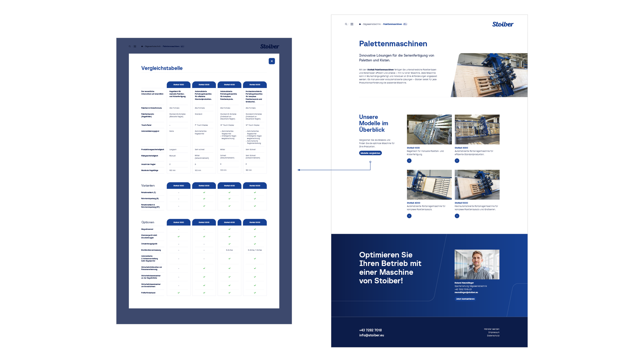Click the 'X-Achse, Y-Achse' cell for StoNail 5000
Screen dimensions: 644x362
(255, 250)
